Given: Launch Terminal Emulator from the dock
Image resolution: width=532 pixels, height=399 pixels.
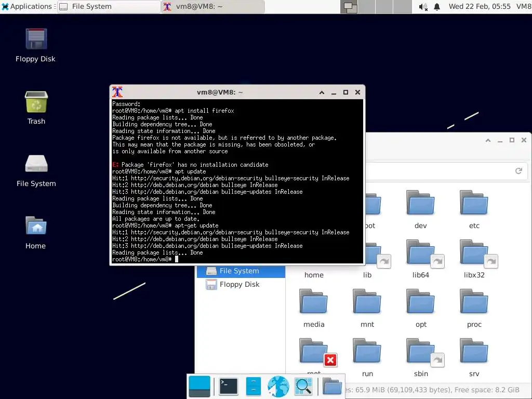Looking at the screenshot, I should 229,387.
